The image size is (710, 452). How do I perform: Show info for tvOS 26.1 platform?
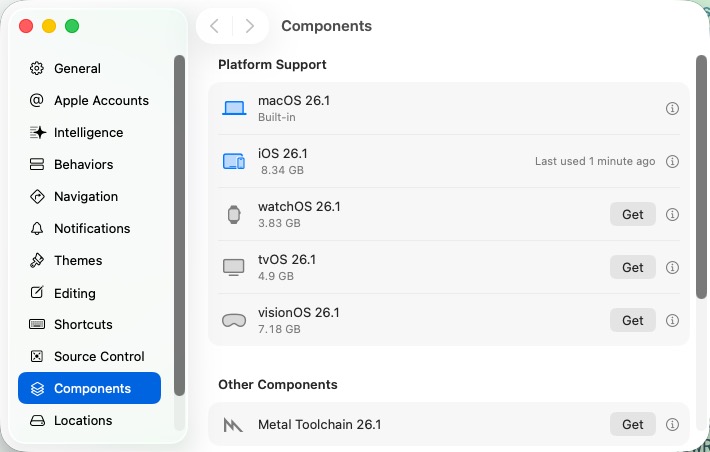[673, 267]
